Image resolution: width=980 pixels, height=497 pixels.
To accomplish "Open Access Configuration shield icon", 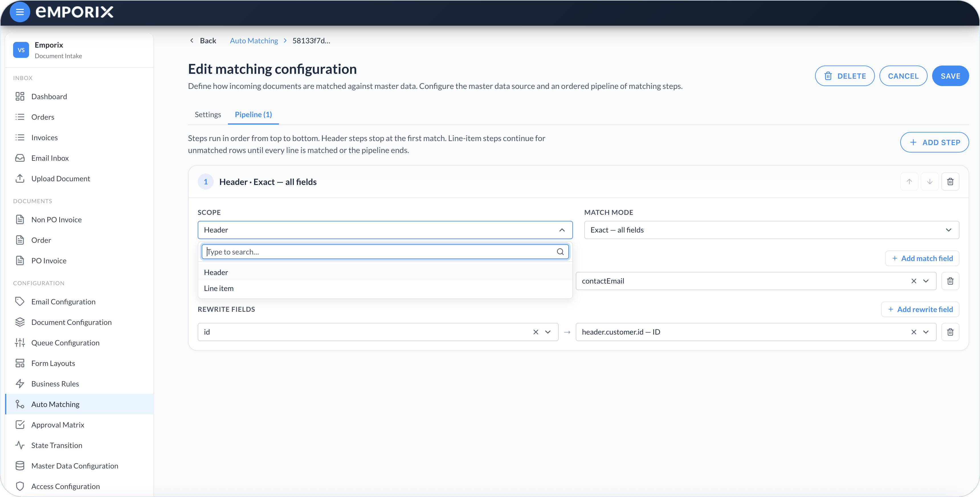I will coord(20,486).
